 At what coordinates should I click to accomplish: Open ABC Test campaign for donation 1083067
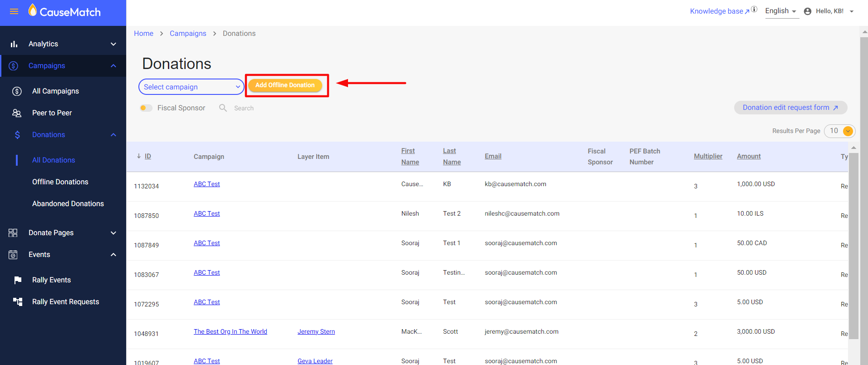point(206,272)
